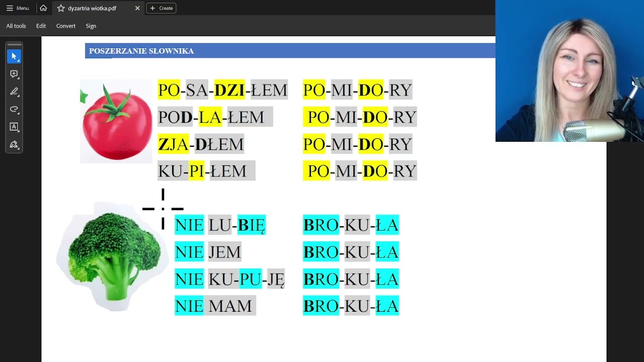This screenshot has width=644, height=362.
Task: Select the Fill and Sign pen tool
Action: pos(14,145)
